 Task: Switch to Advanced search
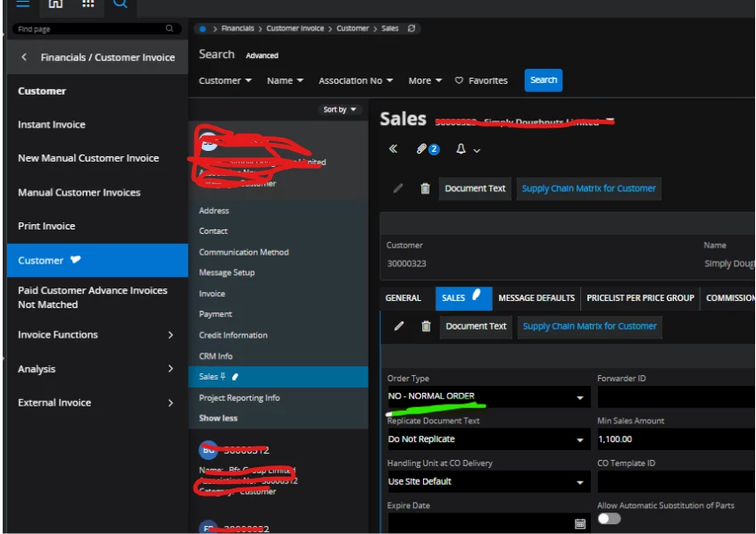pyautogui.click(x=262, y=55)
